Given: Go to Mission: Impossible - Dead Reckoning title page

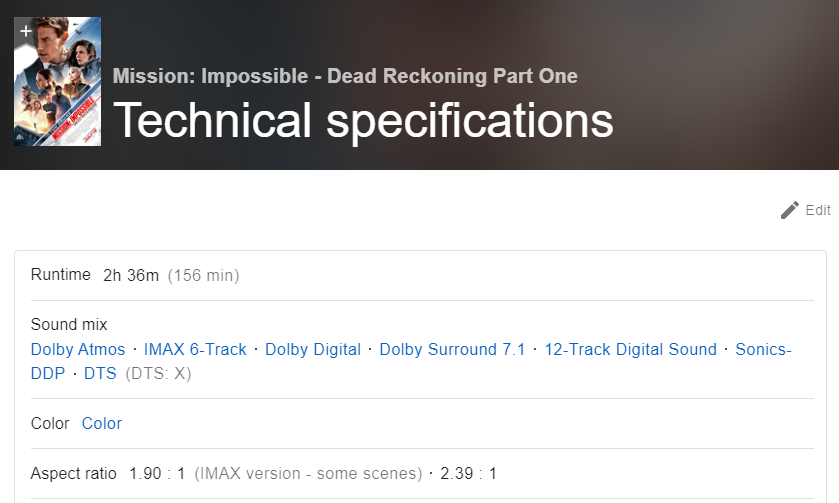Looking at the screenshot, I should [x=345, y=76].
